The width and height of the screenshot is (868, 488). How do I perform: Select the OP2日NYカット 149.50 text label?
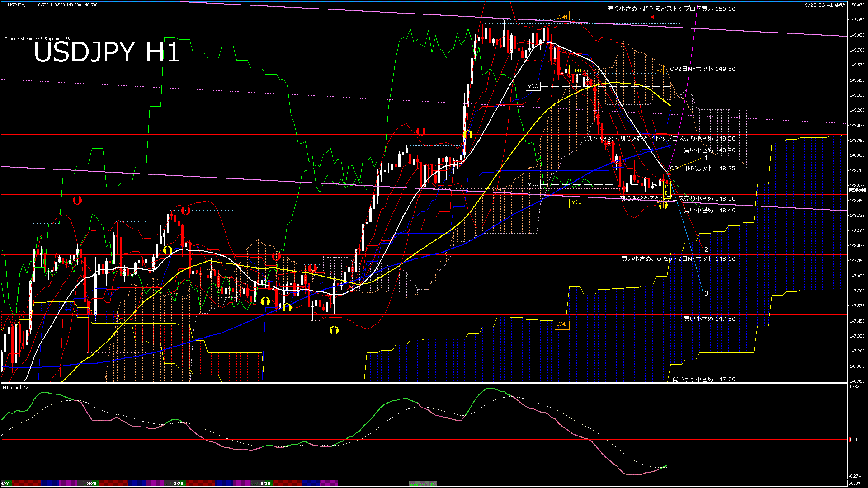pyautogui.click(x=702, y=69)
